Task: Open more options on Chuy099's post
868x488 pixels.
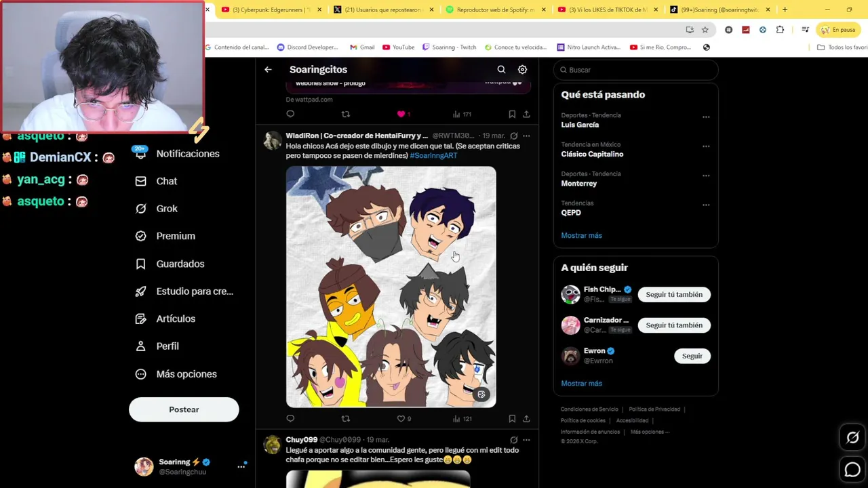Action: (526, 440)
